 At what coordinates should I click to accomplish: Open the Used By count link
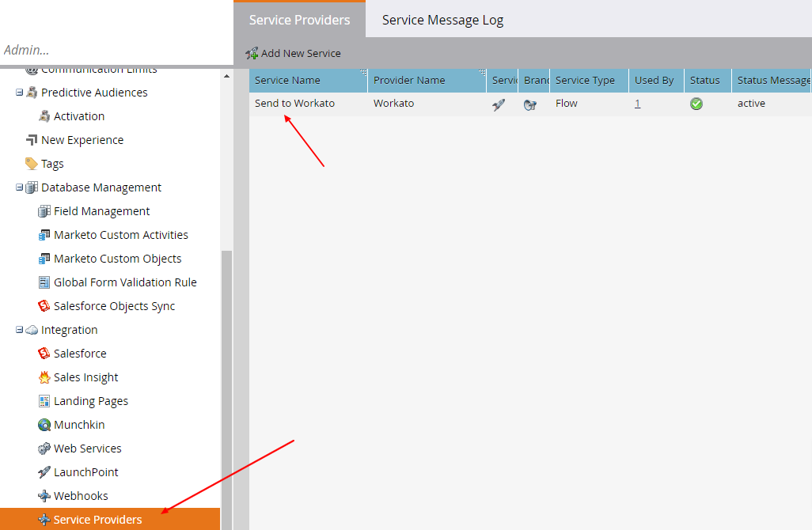(637, 104)
